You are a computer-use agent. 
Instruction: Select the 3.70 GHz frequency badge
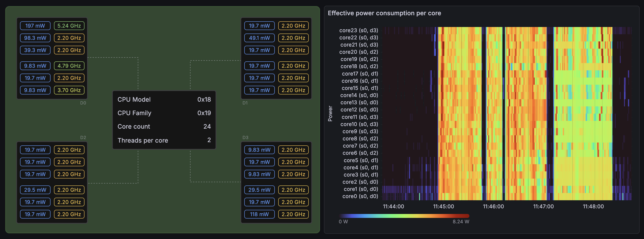coord(69,90)
